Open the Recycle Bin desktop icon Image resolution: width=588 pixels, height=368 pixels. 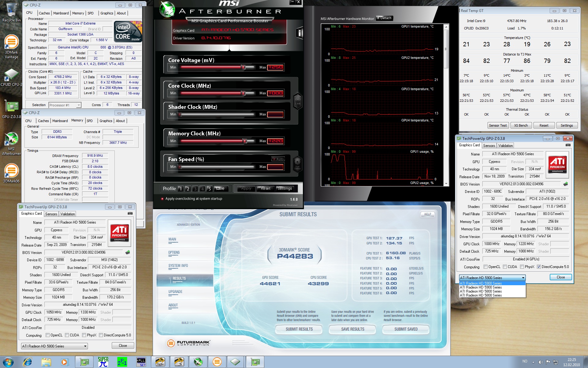tap(11, 12)
